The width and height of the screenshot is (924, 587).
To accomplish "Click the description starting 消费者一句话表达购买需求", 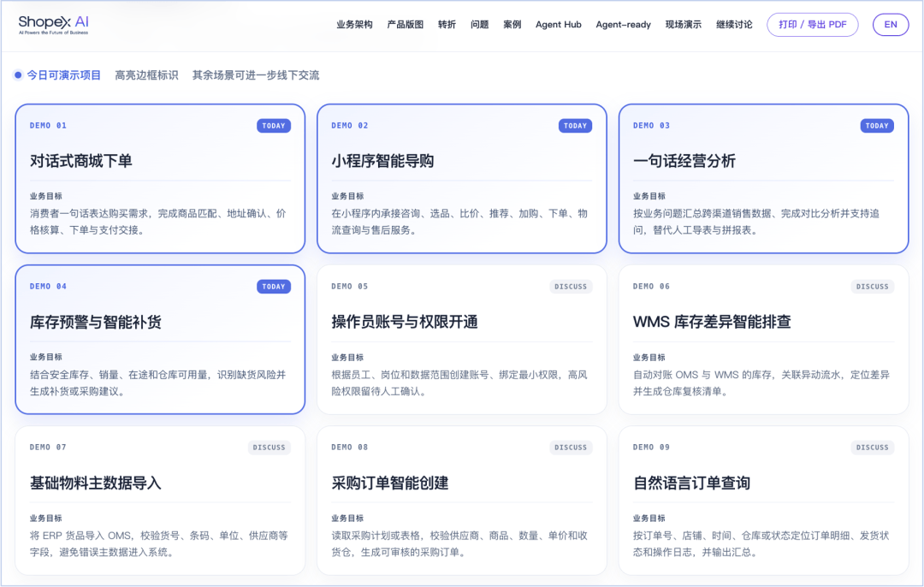I will click(x=158, y=222).
